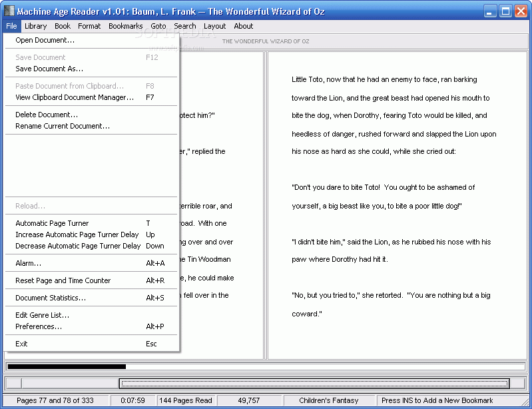Click the line ending with 'coward."'
This screenshot has width=532, height=409.
tap(307, 314)
